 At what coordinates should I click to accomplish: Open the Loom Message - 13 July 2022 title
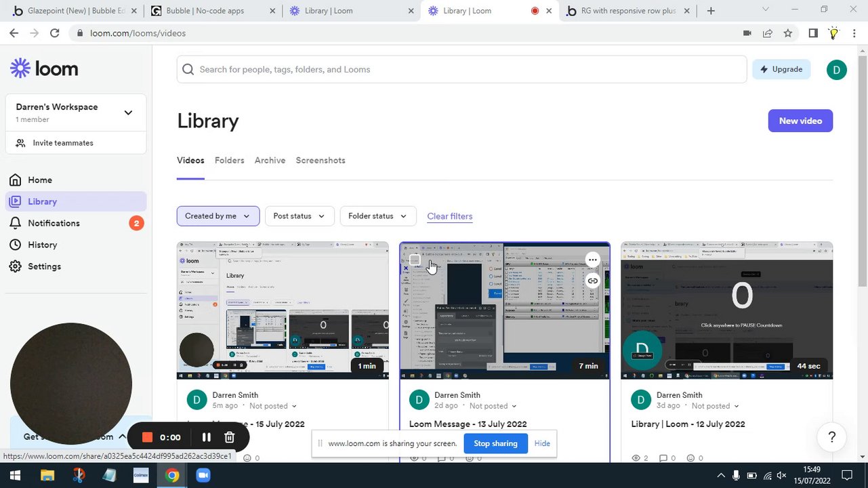pyautogui.click(x=468, y=424)
